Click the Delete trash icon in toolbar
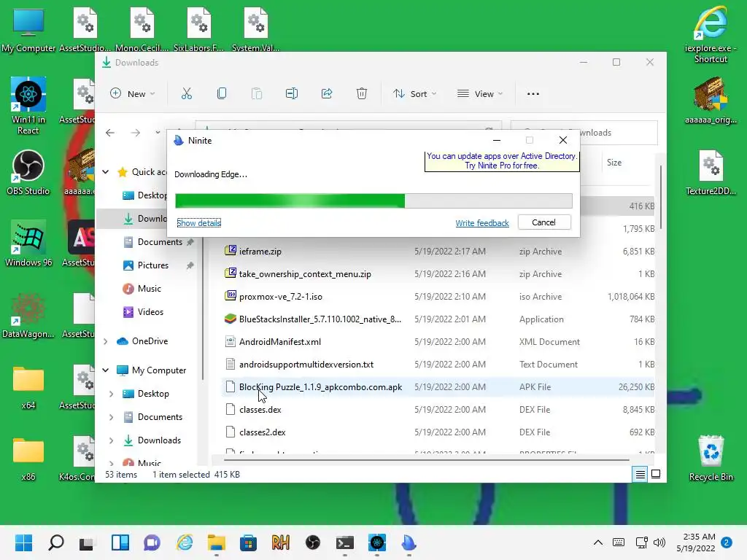 coord(362,94)
